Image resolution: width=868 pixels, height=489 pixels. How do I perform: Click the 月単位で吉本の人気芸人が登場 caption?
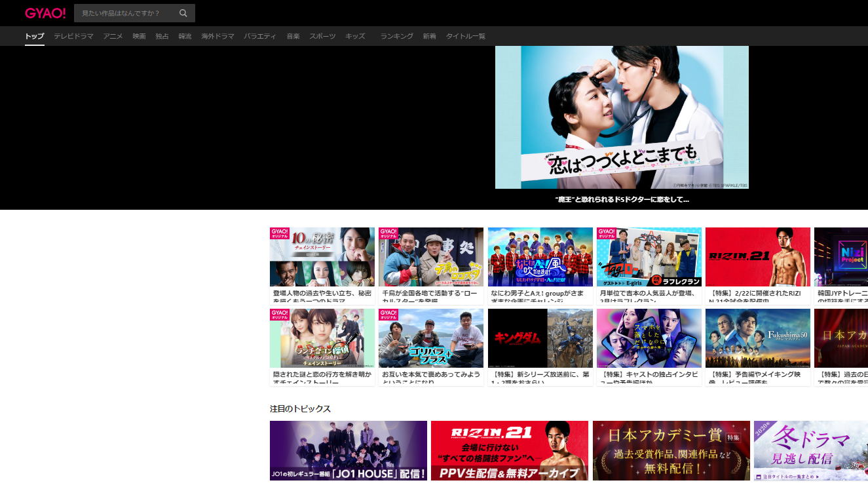point(649,296)
